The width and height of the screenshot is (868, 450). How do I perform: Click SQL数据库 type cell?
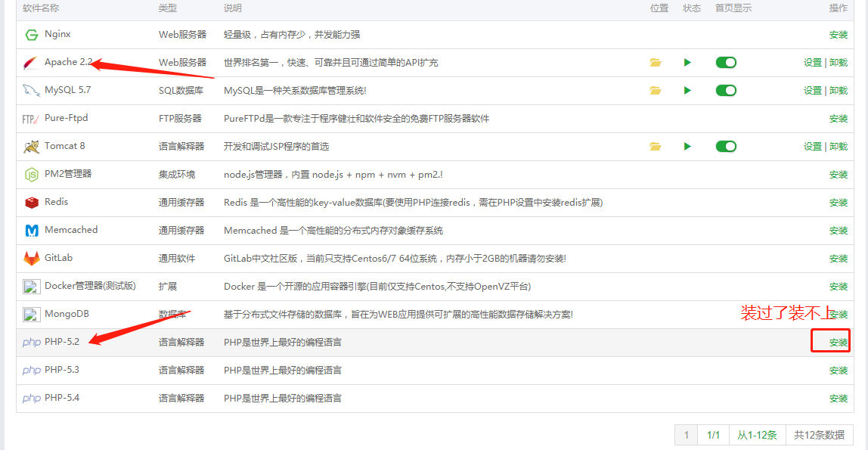coord(181,91)
